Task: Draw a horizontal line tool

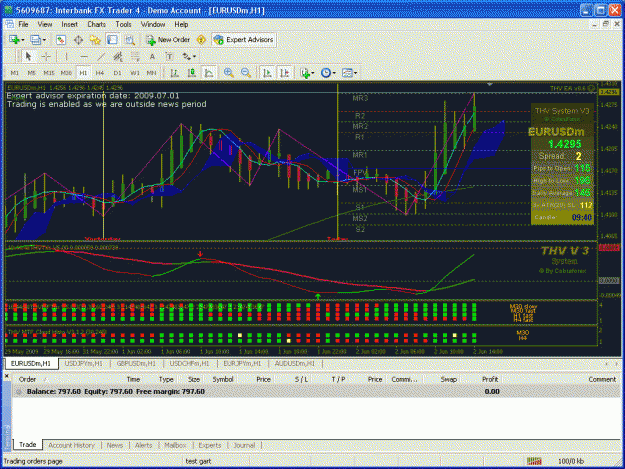Action: tap(84, 57)
